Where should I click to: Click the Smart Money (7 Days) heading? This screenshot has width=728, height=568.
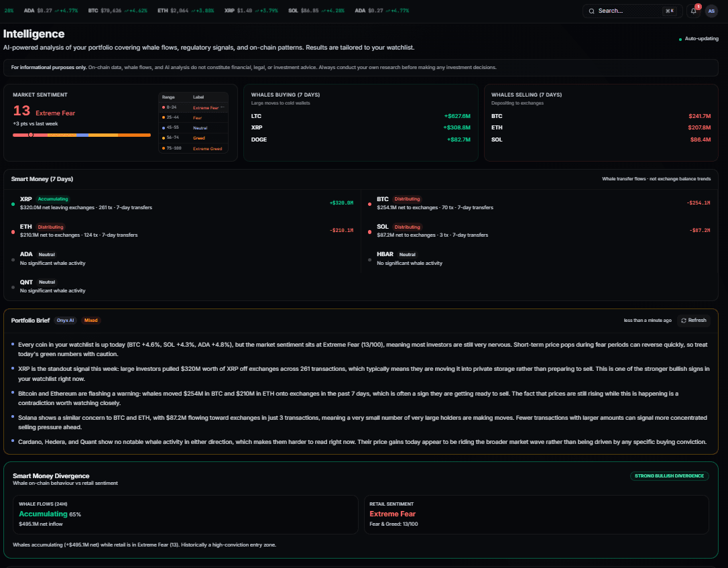[x=42, y=179]
